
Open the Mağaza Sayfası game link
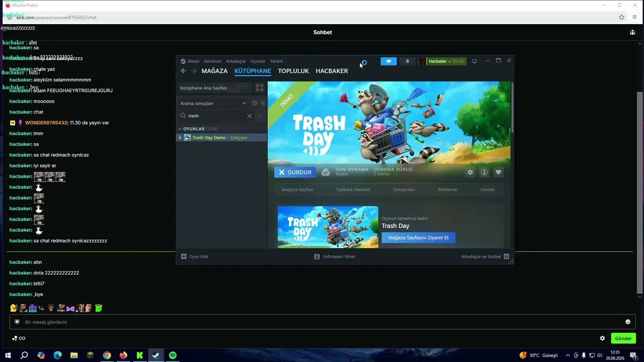pos(297,190)
